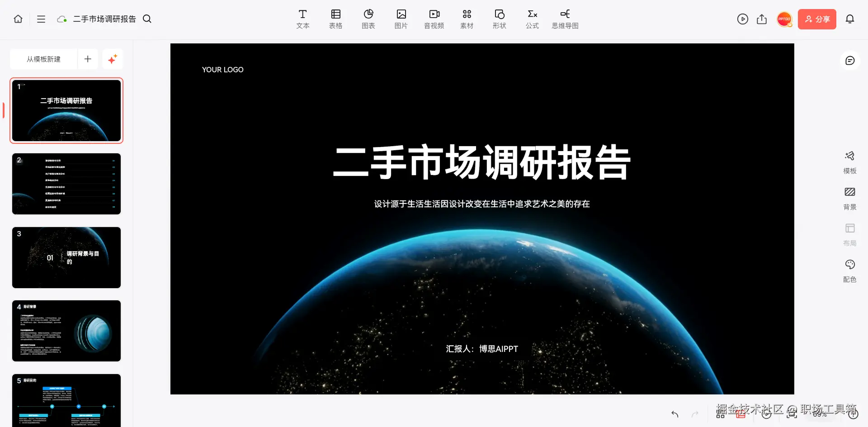Open the 布局 layout panel
868x427 pixels.
point(850,235)
